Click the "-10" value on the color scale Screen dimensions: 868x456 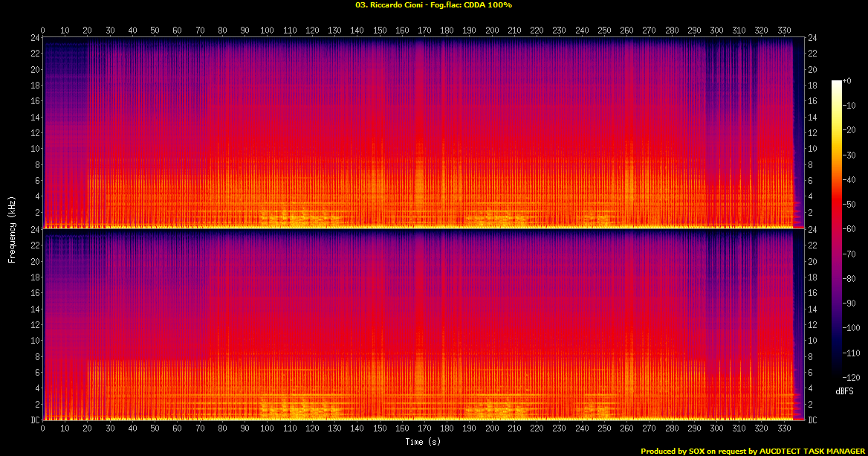[849, 106]
